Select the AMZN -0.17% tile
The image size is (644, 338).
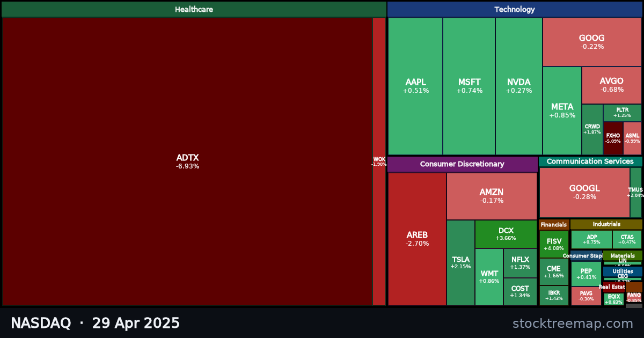tap(492, 196)
